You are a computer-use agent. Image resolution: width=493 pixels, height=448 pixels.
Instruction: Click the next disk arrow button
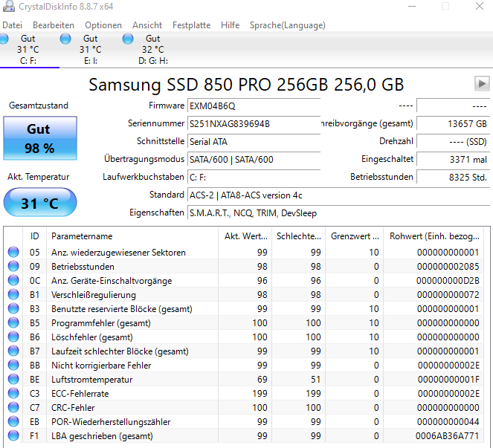482,84
